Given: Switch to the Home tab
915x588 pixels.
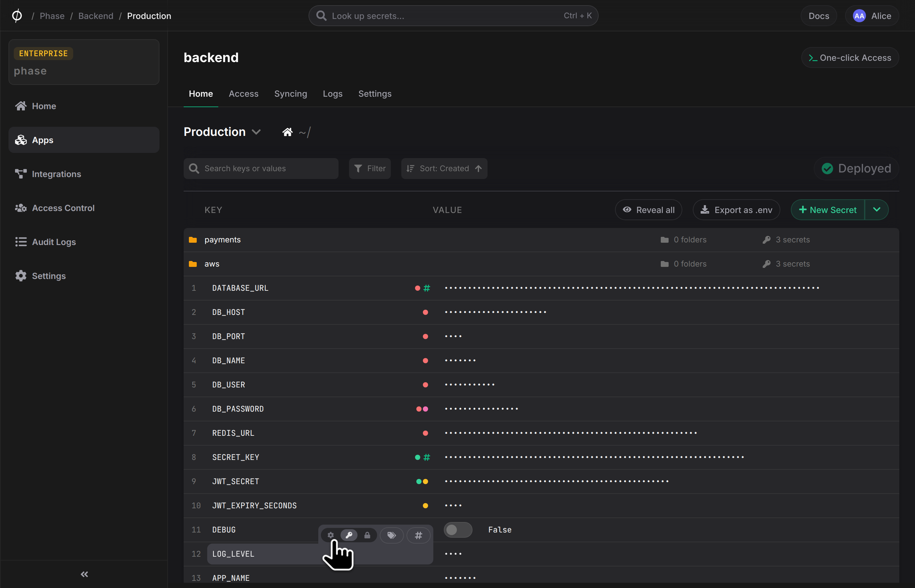Looking at the screenshot, I should click(201, 93).
